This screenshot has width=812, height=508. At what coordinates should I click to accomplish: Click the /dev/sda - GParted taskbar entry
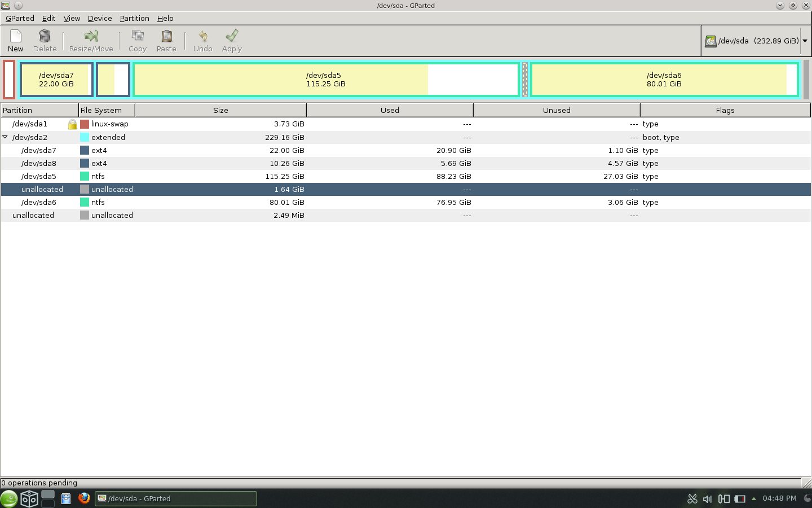176,498
